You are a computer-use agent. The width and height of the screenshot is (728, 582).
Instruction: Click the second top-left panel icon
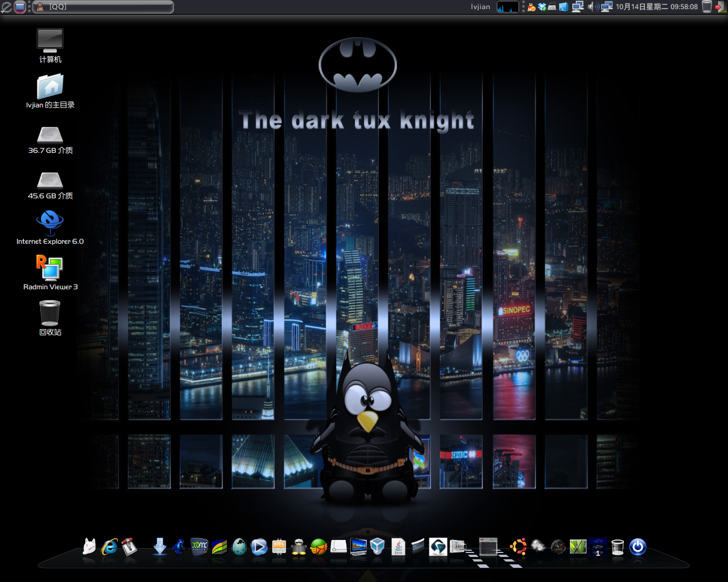click(x=20, y=7)
